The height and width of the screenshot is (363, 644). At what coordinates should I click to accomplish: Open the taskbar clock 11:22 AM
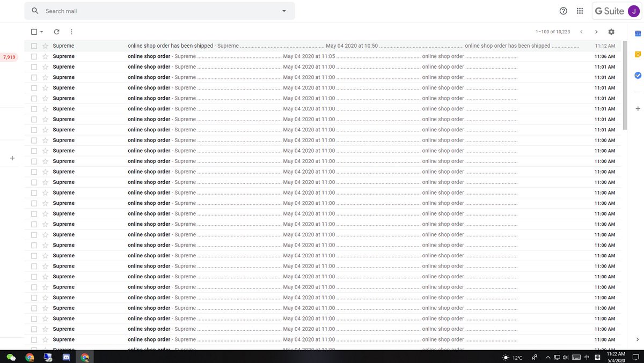(x=616, y=357)
